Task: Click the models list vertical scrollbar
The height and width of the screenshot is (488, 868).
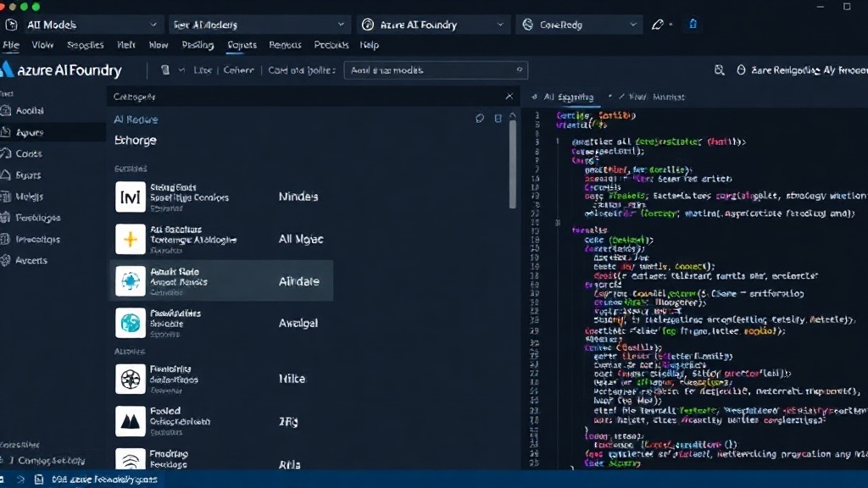Action: coord(513,164)
